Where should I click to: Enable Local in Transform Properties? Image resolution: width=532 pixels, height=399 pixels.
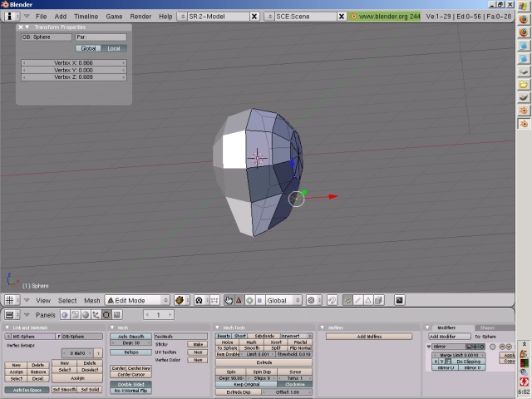pyautogui.click(x=113, y=48)
